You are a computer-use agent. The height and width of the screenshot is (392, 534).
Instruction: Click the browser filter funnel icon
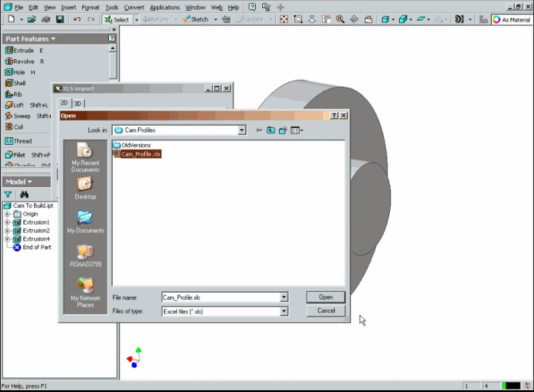8,195
